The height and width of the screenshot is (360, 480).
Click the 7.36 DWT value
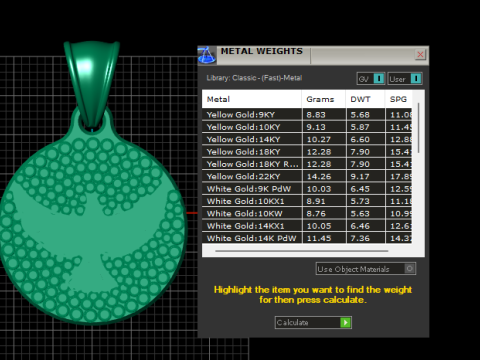click(360, 238)
